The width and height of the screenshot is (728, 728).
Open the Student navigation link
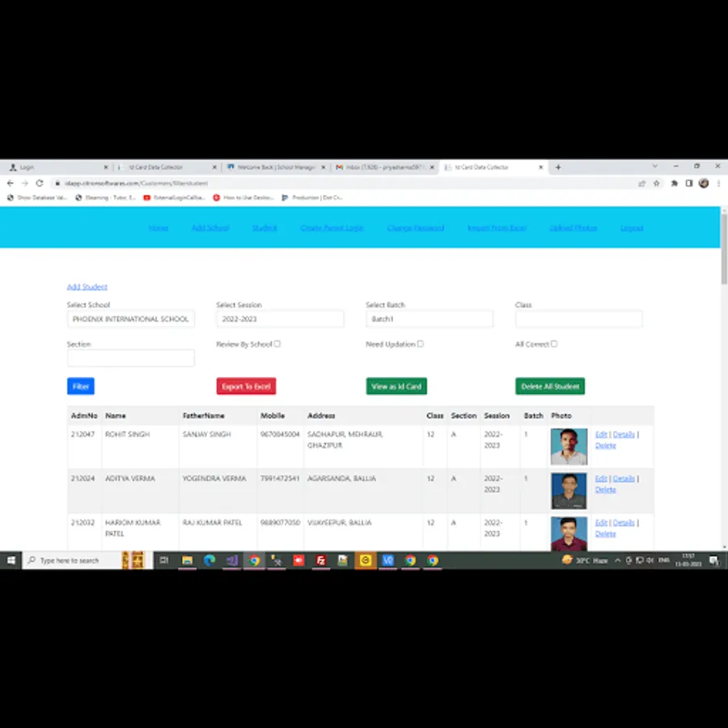click(265, 228)
